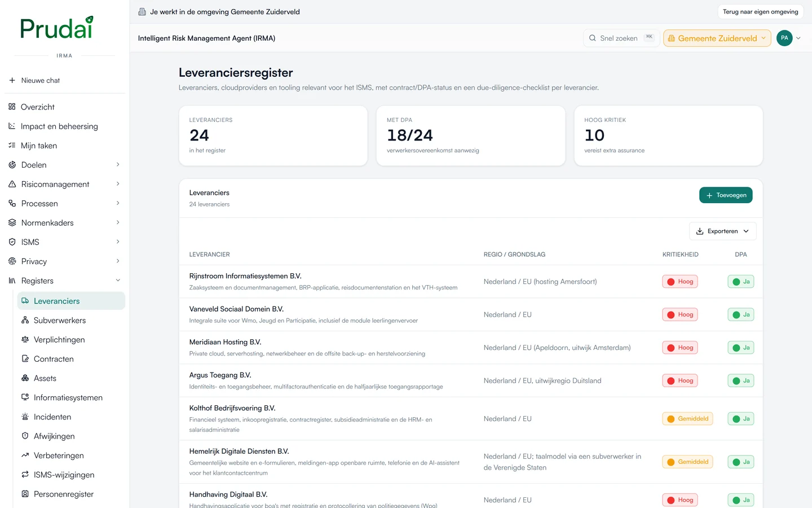The width and height of the screenshot is (812, 508).
Task: Click the Privacy fingerprint icon
Action: point(12,261)
